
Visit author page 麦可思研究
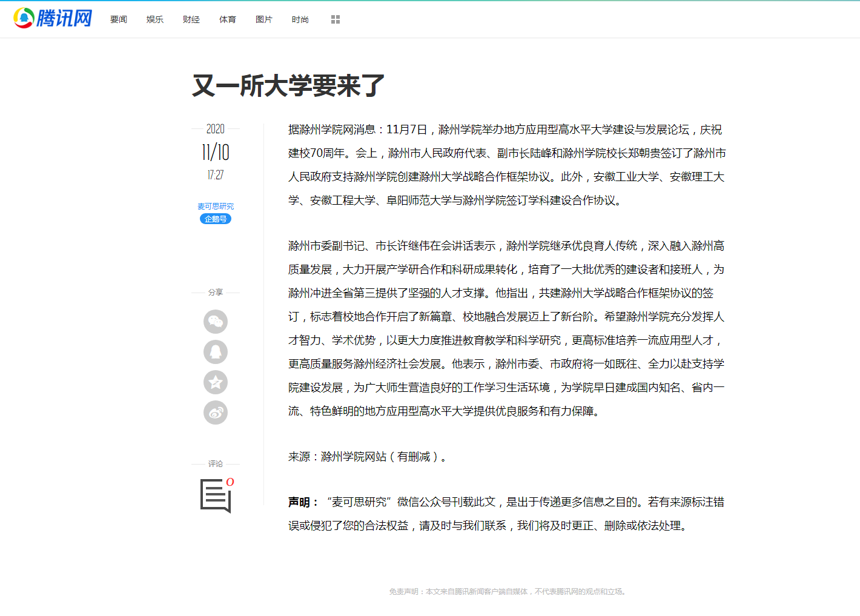216,207
